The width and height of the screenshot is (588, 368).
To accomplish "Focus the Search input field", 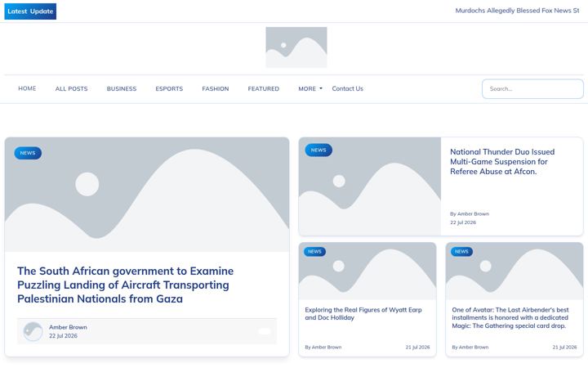I will click(x=532, y=89).
